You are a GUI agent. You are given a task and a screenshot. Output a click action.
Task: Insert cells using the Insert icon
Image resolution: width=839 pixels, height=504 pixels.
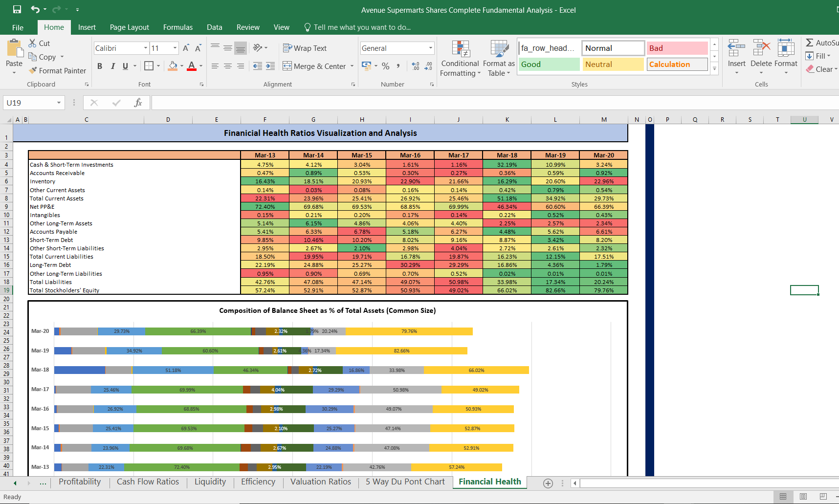pyautogui.click(x=736, y=48)
